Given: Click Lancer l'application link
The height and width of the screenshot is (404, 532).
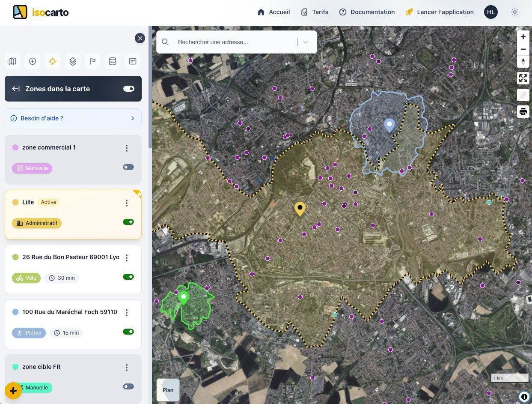Looking at the screenshot, I should click(440, 12).
